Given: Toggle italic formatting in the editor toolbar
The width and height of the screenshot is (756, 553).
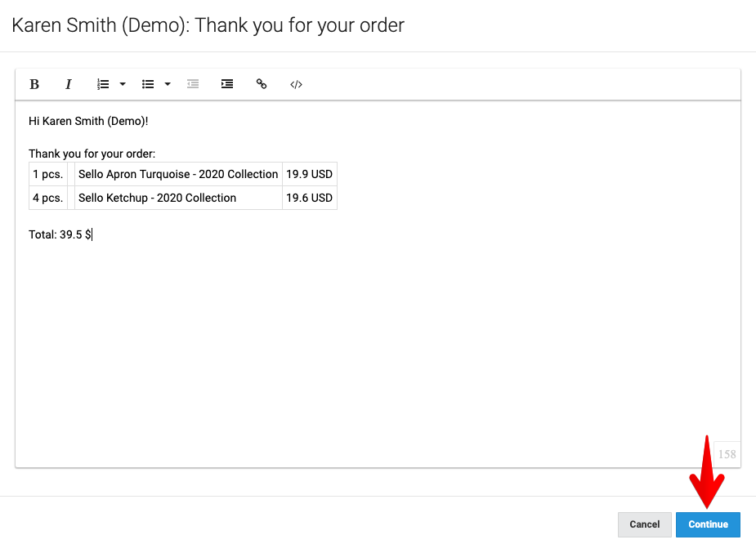Looking at the screenshot, I should (69, 84).
